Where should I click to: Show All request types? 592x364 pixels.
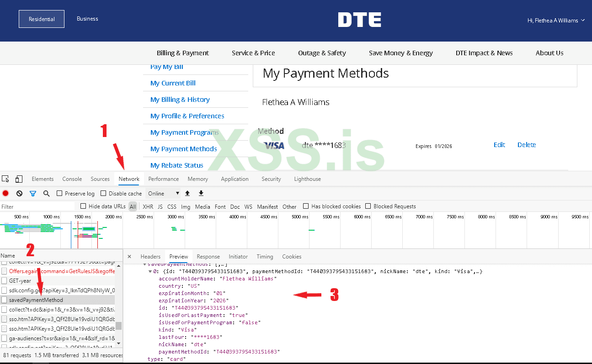[133, 207]
